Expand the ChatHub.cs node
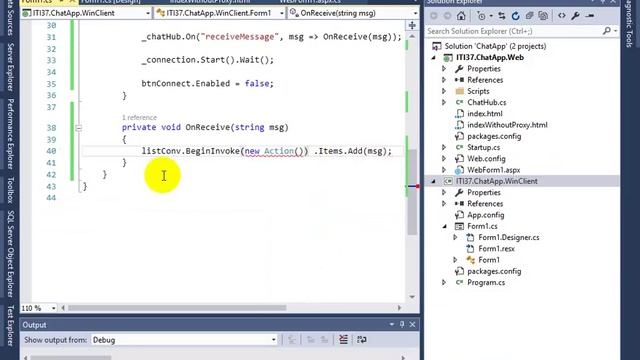 (444, 102)
